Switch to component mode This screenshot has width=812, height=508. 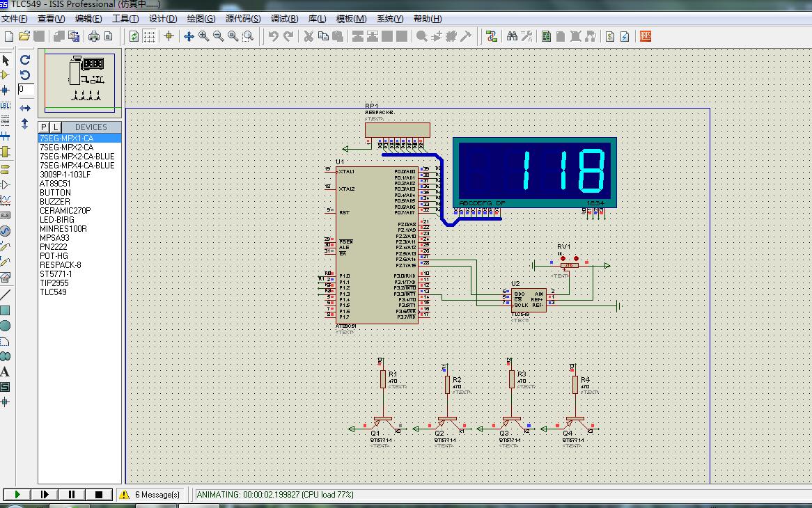point(5,75)
